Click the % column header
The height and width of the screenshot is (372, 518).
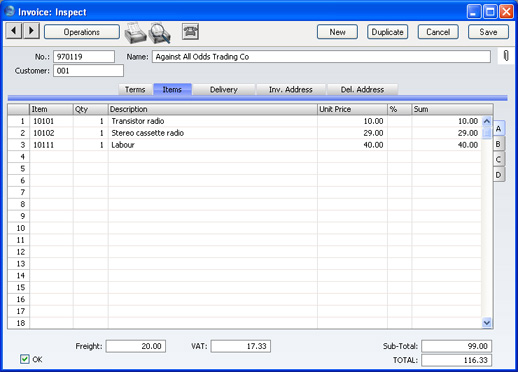click(x=400, y=109)
